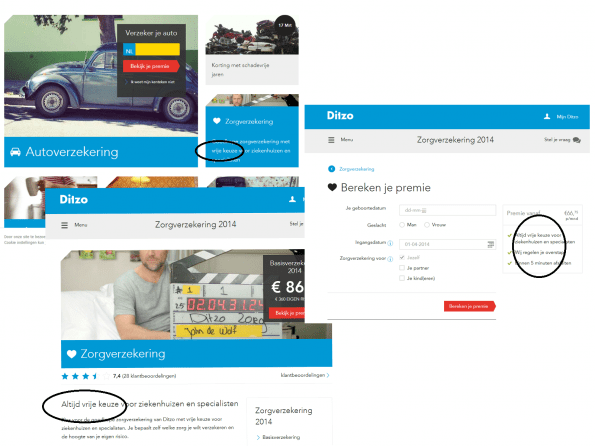The image size is (595, 446).
Task: Click the Ditzo logo in right page header
Action: coord(340,115)
